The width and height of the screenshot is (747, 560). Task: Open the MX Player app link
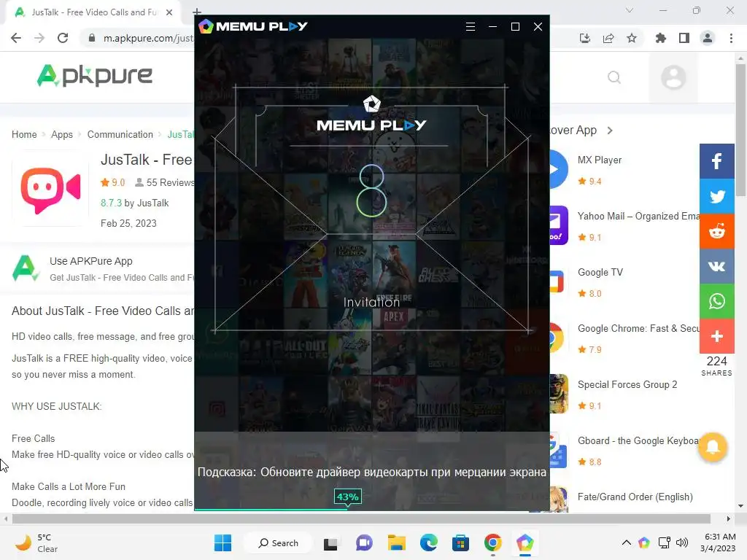600,160
